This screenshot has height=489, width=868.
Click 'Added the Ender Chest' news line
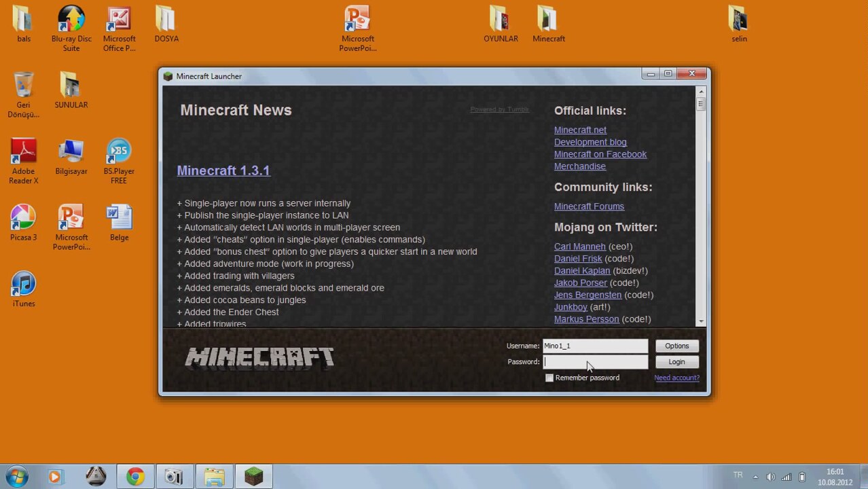coord(228,312)
